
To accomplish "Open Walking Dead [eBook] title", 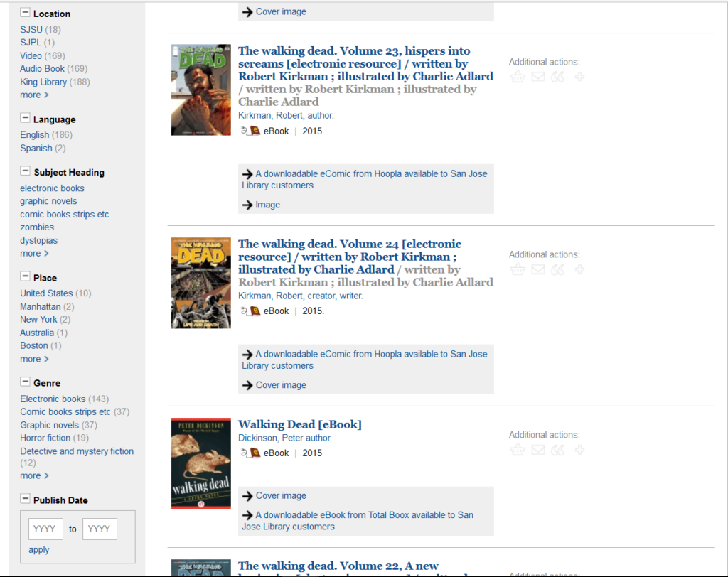I will 300,424.
